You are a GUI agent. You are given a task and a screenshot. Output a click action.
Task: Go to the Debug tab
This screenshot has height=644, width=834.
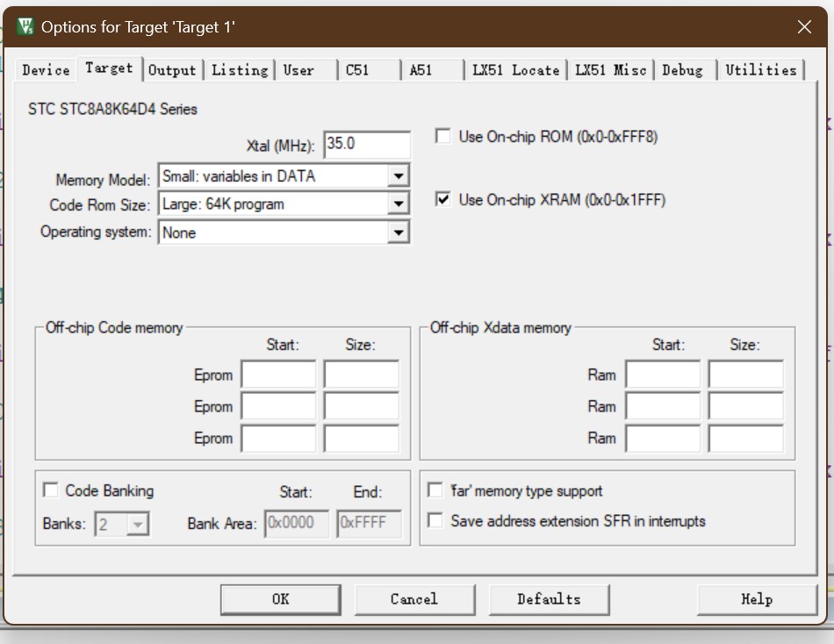point(682,70)
